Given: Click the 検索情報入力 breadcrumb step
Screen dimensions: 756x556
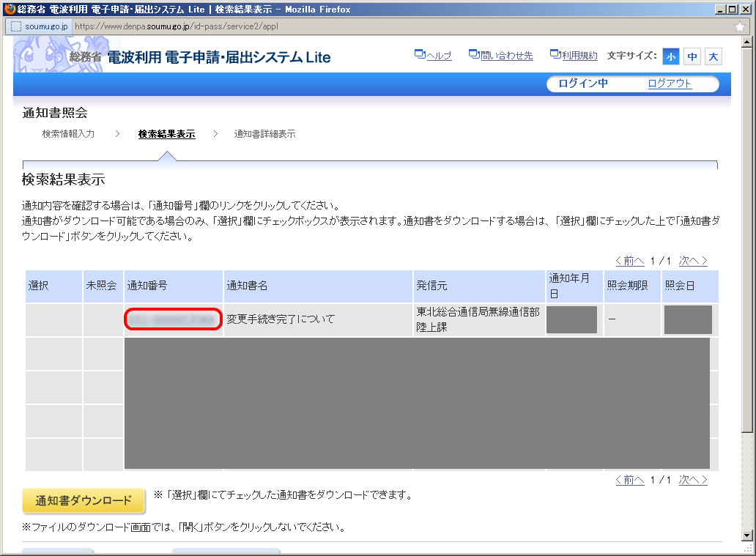Looking at the screenshot, I should click(68, 134).
